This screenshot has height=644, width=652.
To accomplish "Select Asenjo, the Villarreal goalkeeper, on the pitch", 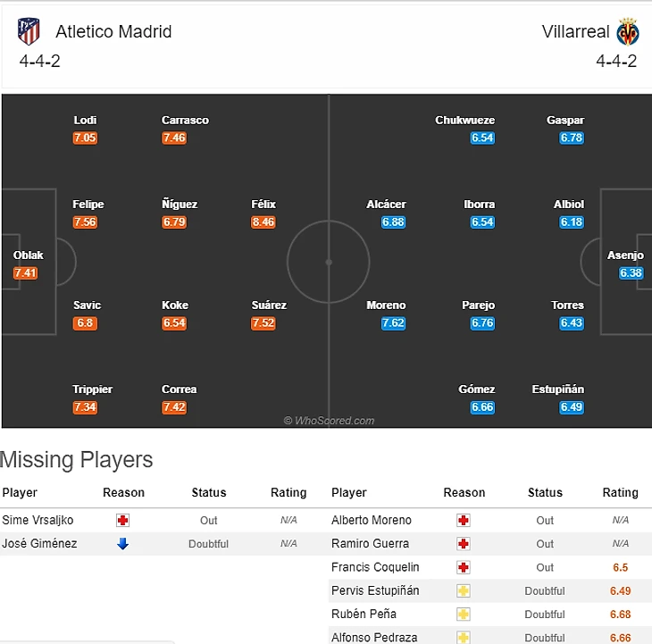I will [625, 255].
